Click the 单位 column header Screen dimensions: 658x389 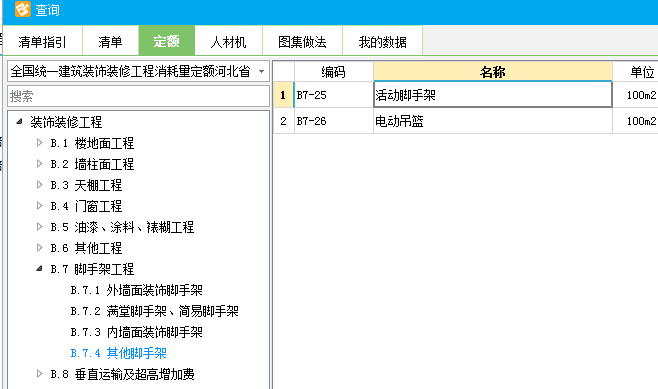(x=635, y=72)
